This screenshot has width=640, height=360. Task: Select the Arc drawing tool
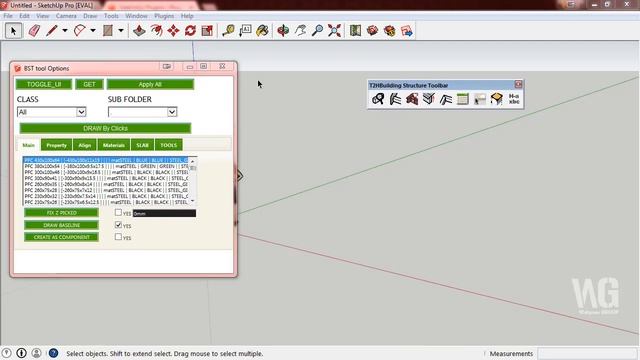click(x=80, y=31)
